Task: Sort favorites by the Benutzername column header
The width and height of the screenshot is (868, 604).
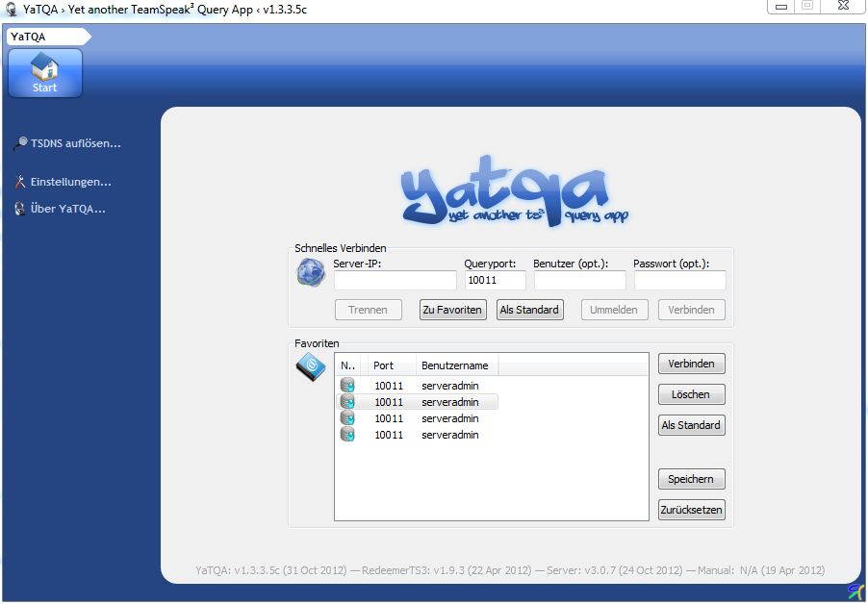Action: (457, 365)
